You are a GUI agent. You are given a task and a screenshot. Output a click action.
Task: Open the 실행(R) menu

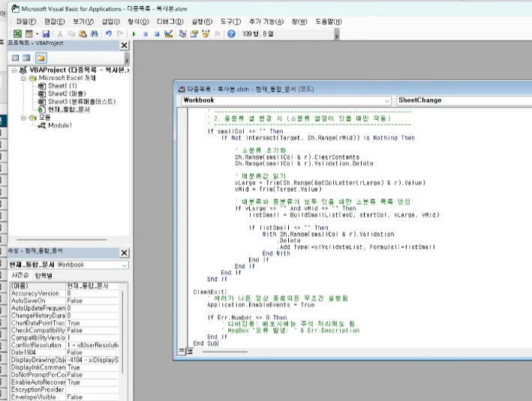pos(202,22)
